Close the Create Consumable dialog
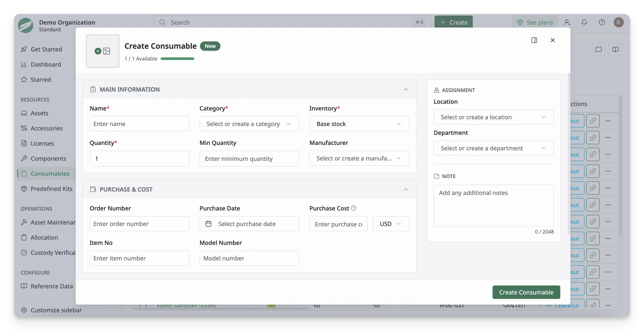 click(x=552, y=40)
